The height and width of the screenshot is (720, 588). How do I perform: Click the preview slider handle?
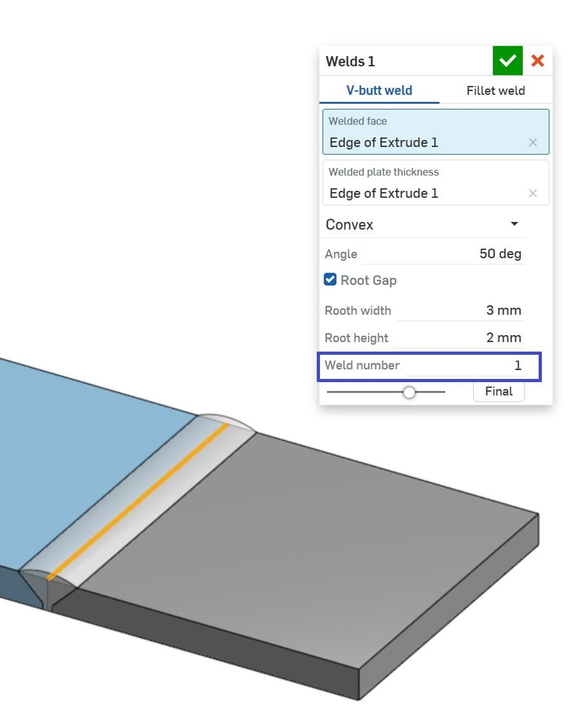pyautogui.click(x=409, y=392)
